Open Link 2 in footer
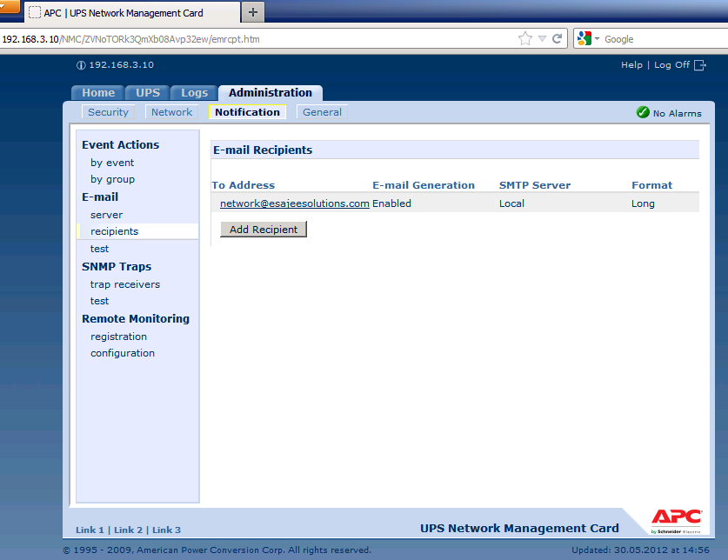 [128, 530]
